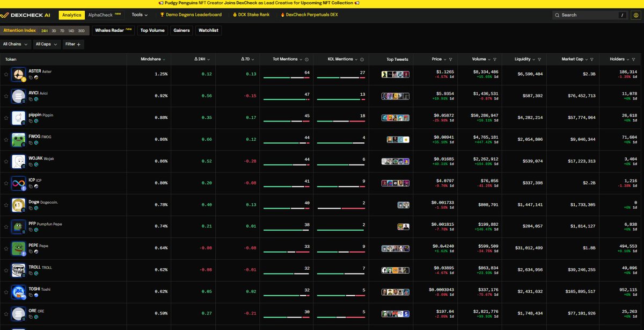Open the Liquidity column filter funnel

click(539, 59)
